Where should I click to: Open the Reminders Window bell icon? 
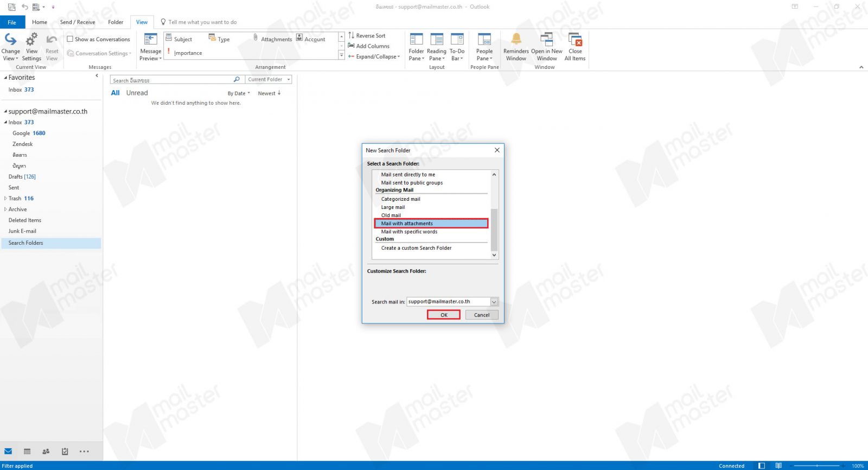click(516, 39)
